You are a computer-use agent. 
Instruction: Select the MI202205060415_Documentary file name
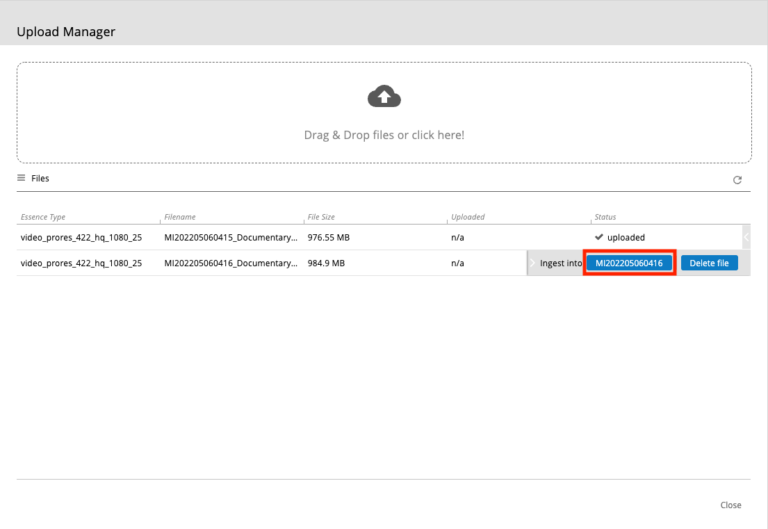231,238
